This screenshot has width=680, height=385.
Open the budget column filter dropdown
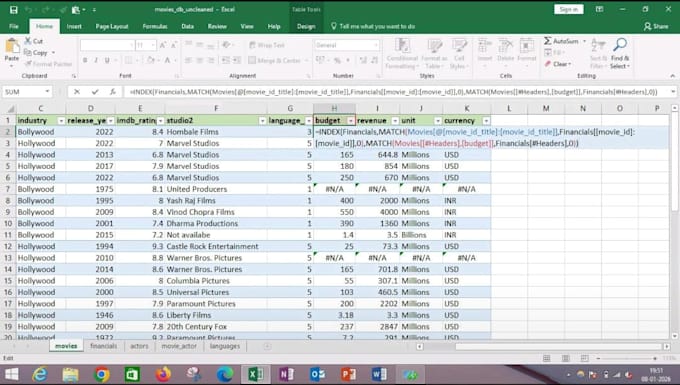coord(350,121)
